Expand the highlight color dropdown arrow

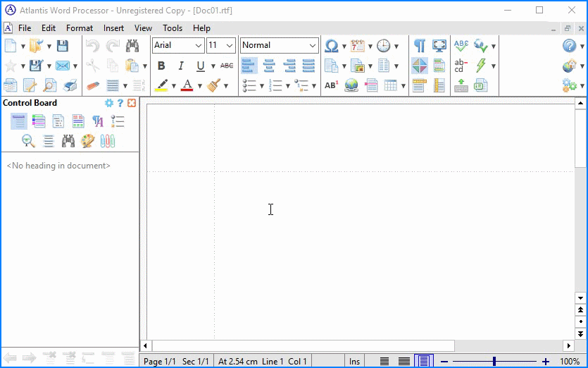point(174,86)
